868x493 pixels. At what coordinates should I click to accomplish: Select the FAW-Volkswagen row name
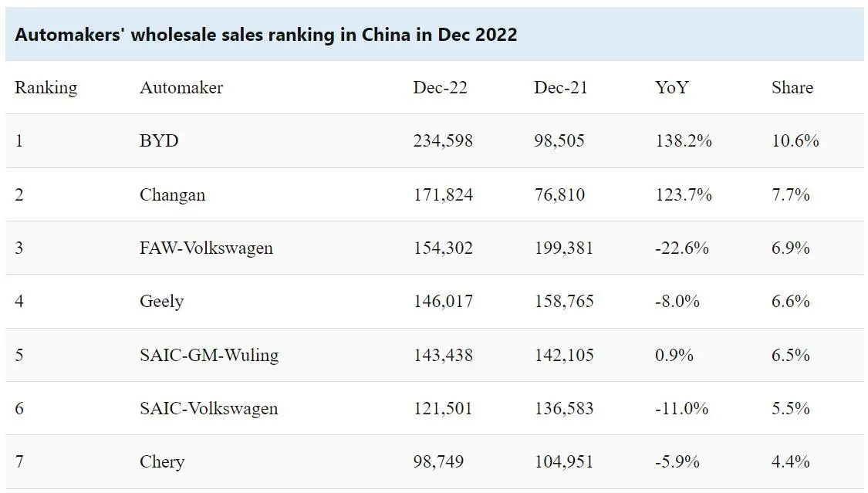pyautogui.click(x=206, y=248)
